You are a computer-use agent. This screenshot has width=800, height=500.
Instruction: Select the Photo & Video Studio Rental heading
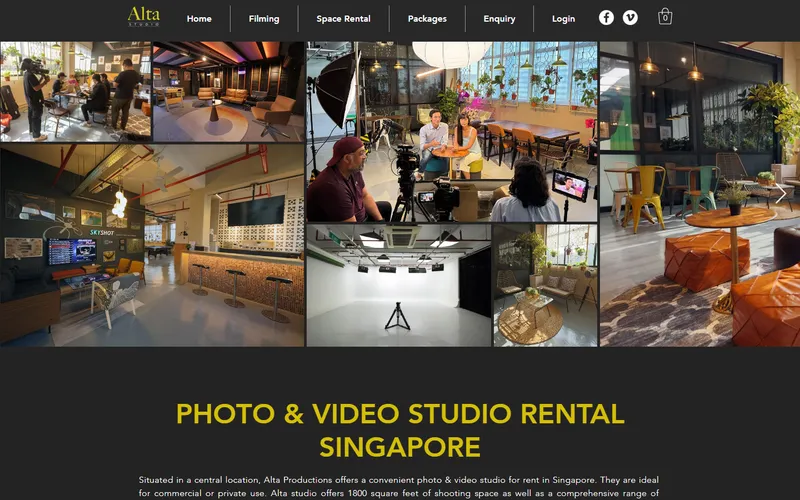pos(400,430)
